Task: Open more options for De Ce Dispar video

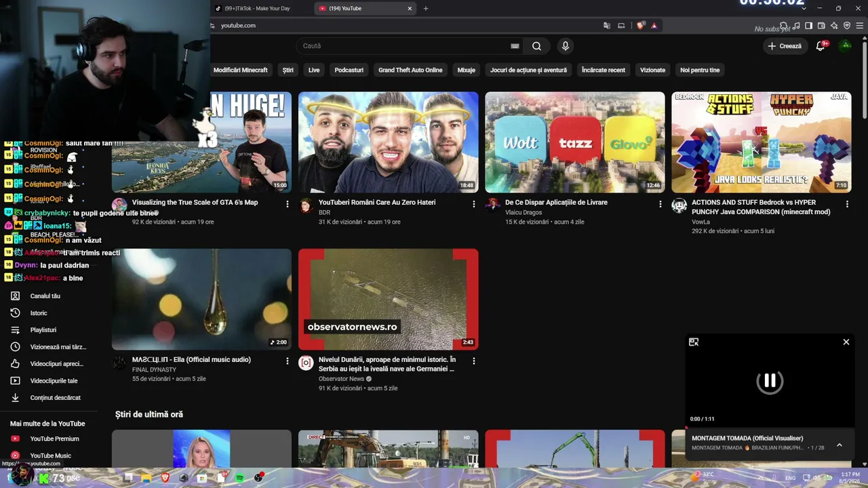Action: (660, 204)
